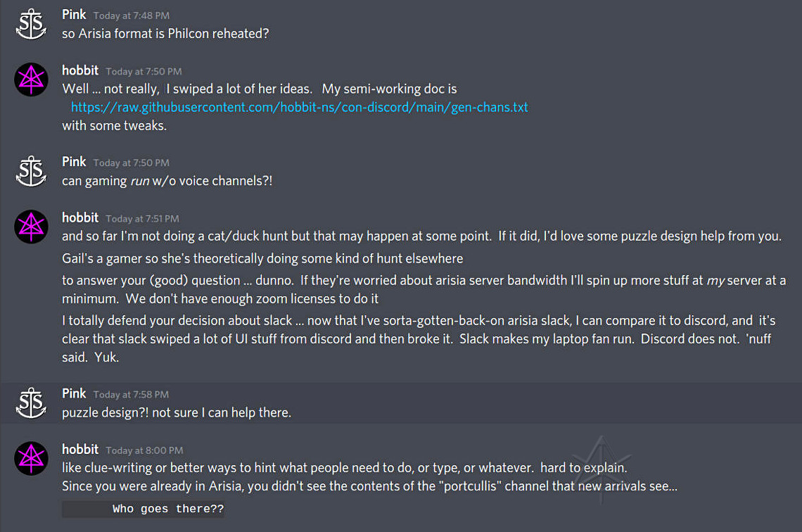Click Pink's avatar on the 7:58 PM message
Viewport: 802px width, 532px height.
31,403
